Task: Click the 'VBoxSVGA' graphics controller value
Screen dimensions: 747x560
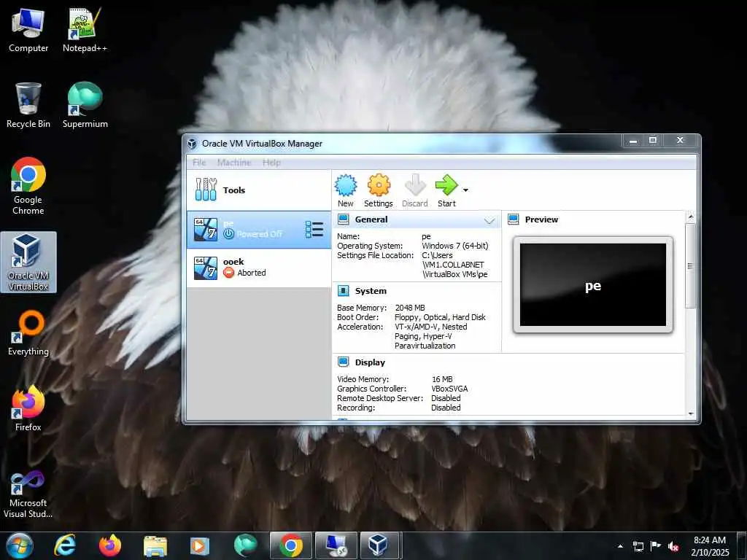Action: click(449, 389)
